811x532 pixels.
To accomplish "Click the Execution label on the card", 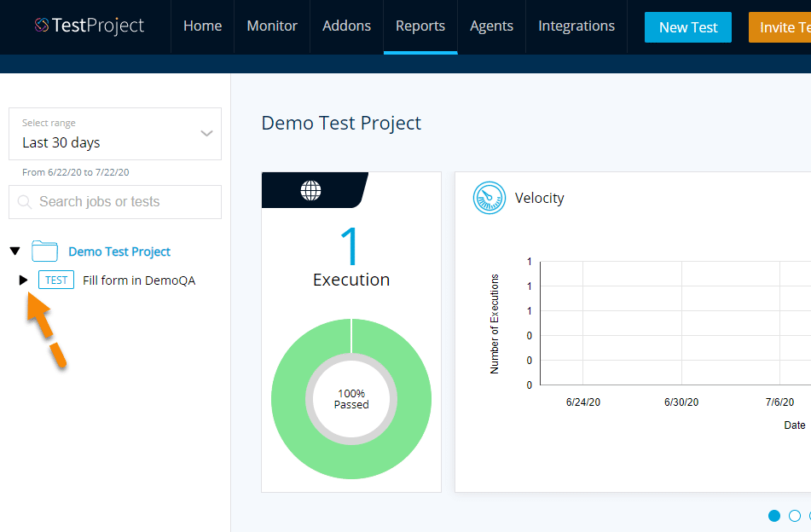I will coord(351,280).
